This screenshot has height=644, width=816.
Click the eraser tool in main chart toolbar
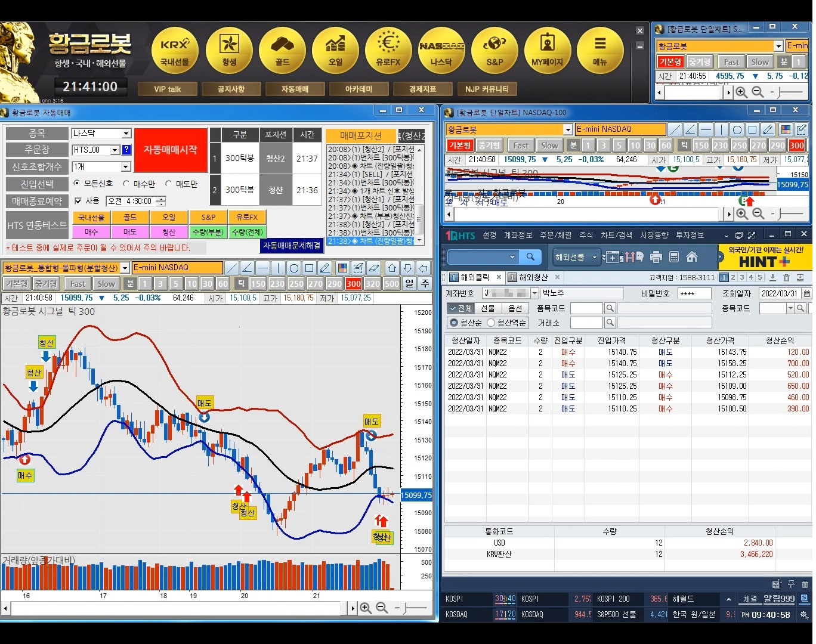click(x=374, y=268)
